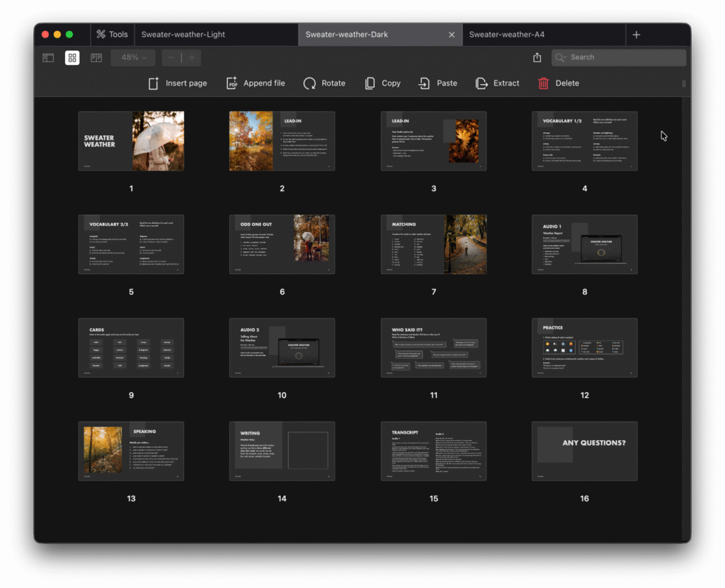Switch to the two-page spread view

96,58
